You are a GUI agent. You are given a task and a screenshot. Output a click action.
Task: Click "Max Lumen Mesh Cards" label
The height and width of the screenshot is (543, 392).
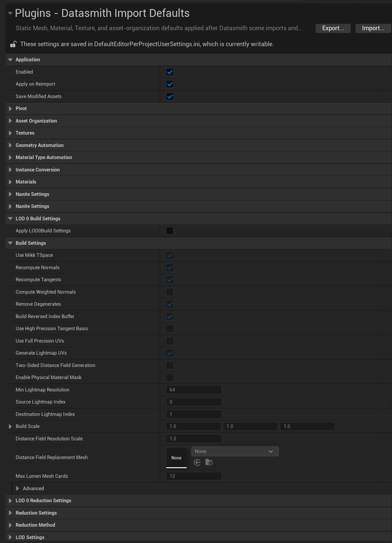point(42,476)
